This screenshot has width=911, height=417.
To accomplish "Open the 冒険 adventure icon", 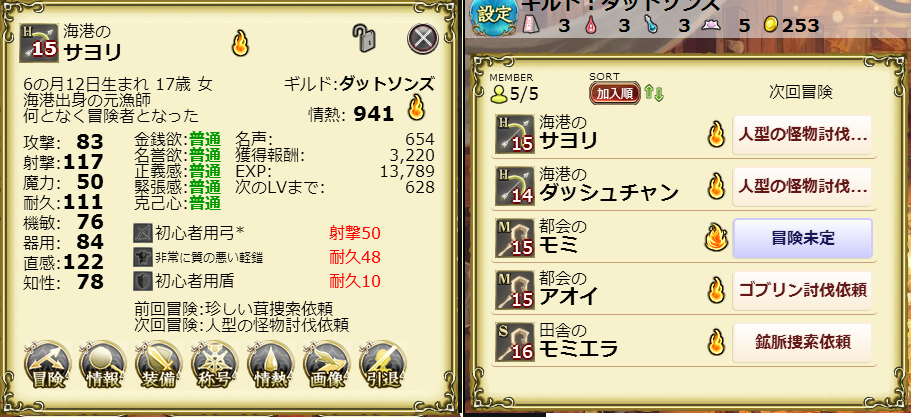I will coord(47,365).
